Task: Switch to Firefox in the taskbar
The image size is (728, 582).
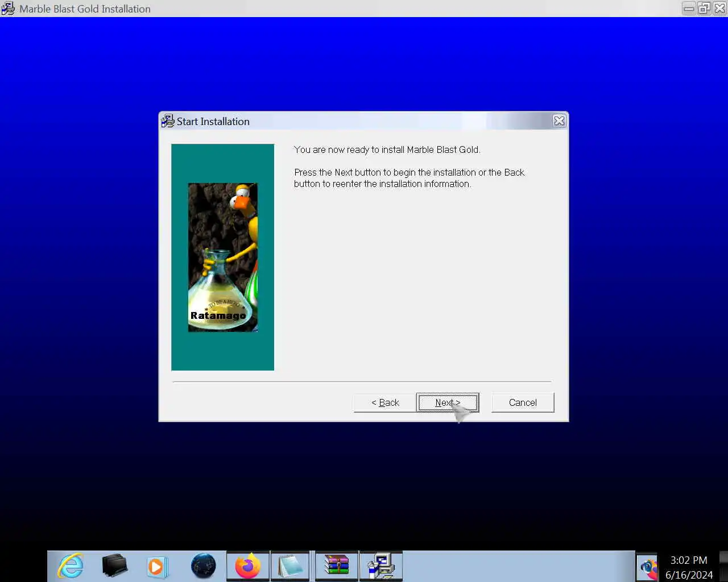Action: (247, 566)
